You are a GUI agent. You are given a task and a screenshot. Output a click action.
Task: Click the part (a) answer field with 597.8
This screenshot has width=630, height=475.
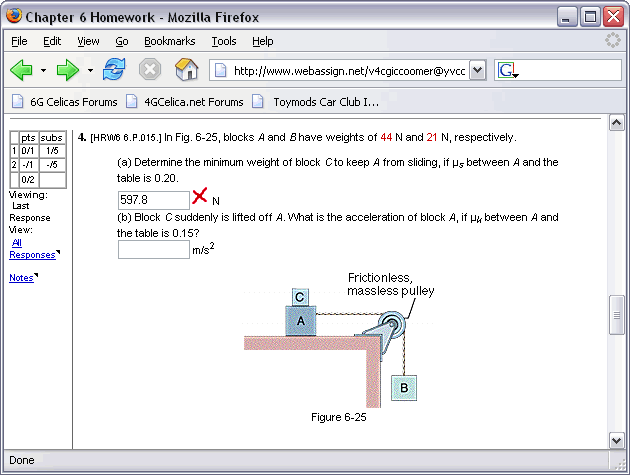153,200
